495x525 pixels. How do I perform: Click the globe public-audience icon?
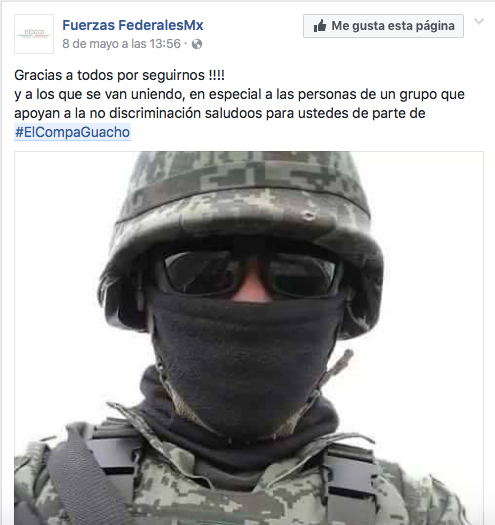coord(197,44)
